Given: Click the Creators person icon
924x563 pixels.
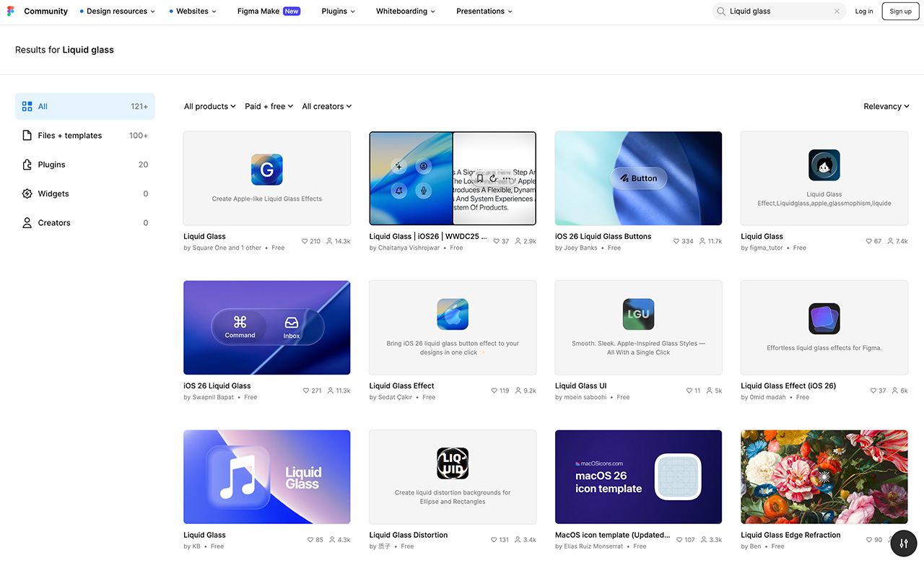Looking at the screenshot, I should (27, 223).
